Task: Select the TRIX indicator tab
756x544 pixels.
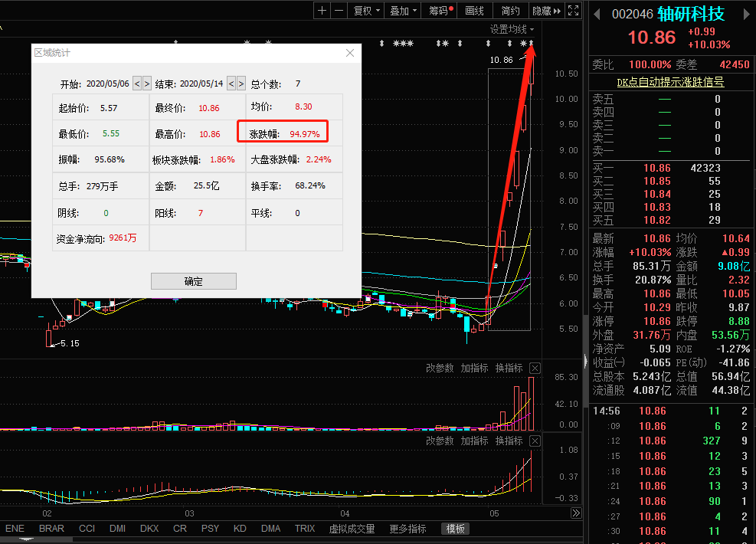Action: click(x=305, y=529)
